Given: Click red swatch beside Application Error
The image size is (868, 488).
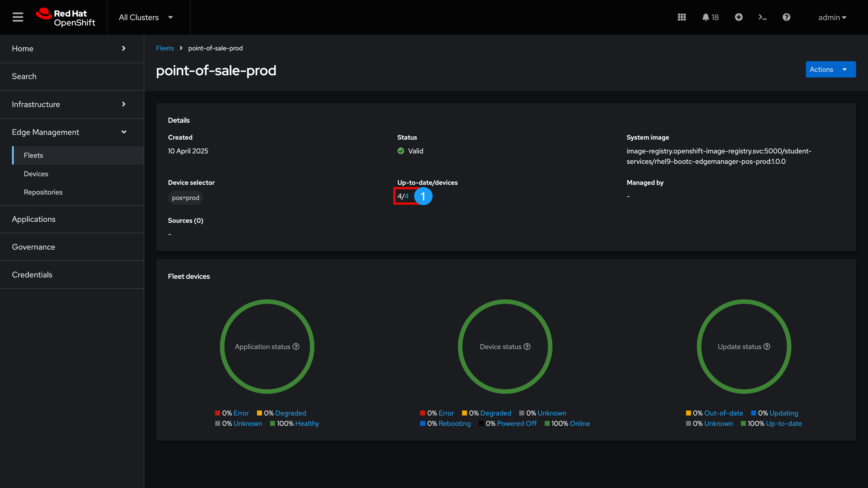Looking at the screenshot, I should click(218, 413).
